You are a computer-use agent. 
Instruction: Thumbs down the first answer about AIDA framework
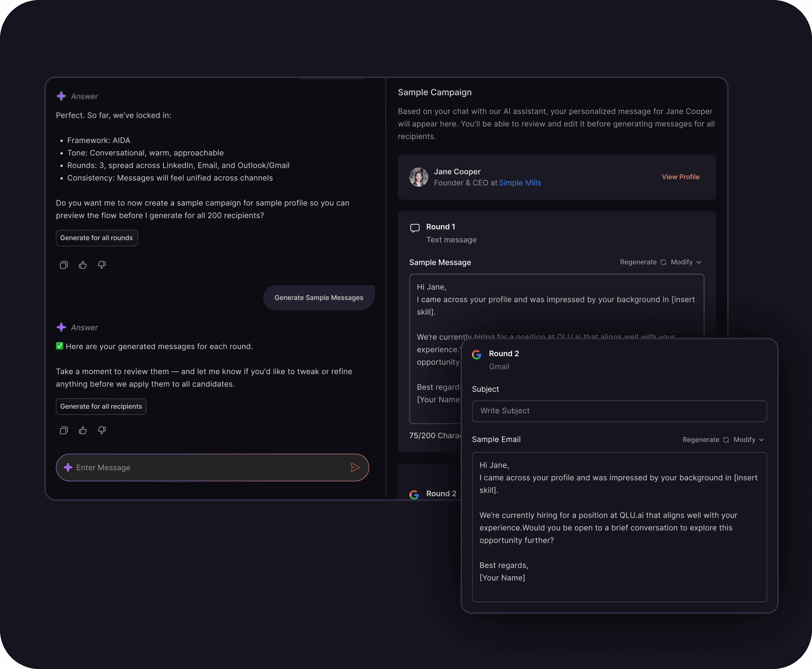[102, 265]
